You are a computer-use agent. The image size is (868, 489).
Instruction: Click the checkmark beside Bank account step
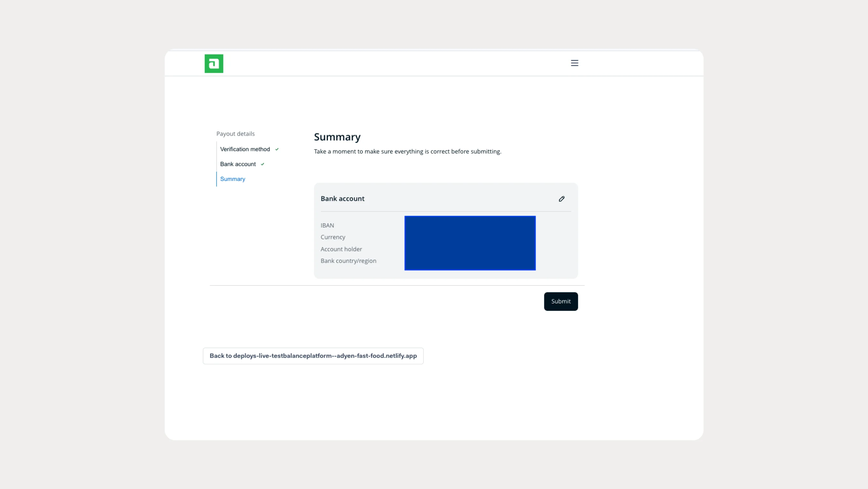tap(263, 164)
